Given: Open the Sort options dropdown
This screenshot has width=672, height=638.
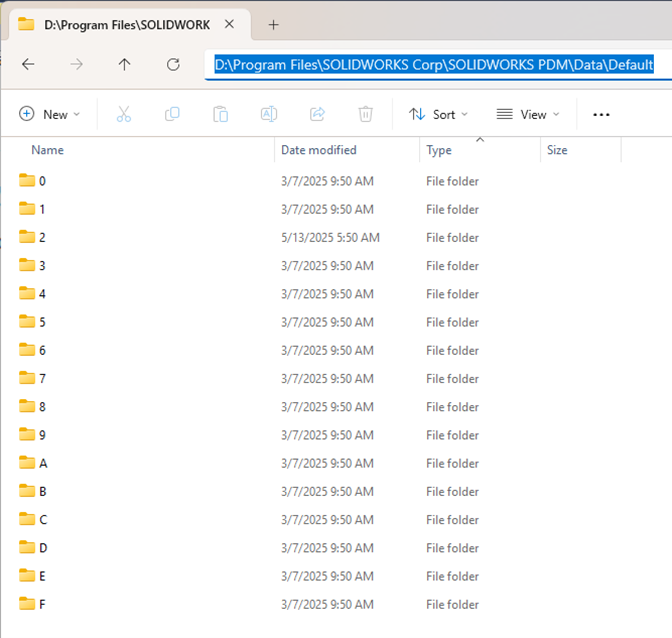Looking at the screenshot, I should click(438, 114).
